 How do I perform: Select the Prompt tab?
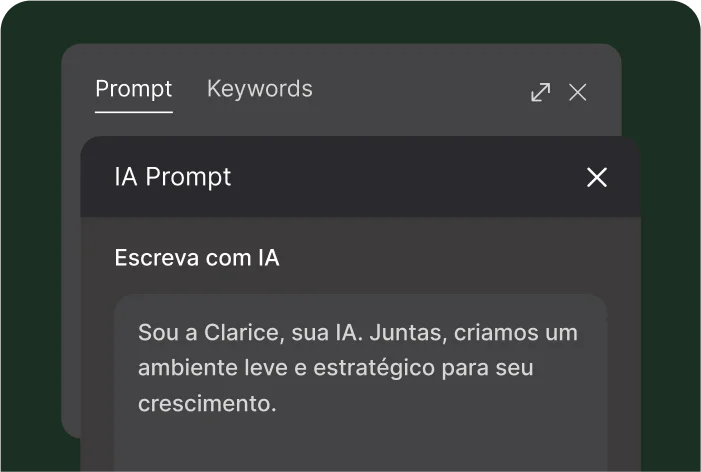[x=134, y=89]
